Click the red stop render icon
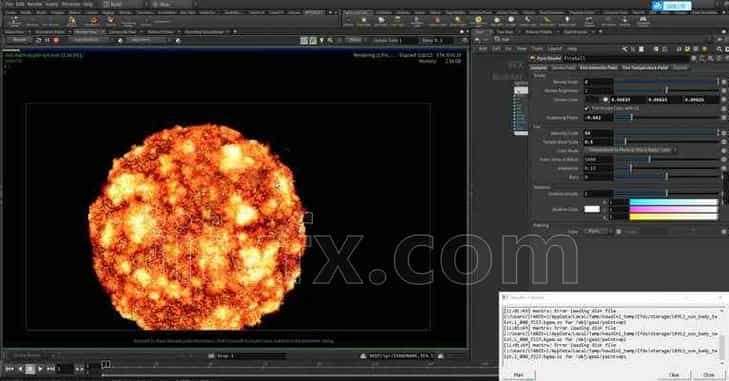The height and width of the screenshot is (381, 729). pyautogui.click(x=56, y=40)
